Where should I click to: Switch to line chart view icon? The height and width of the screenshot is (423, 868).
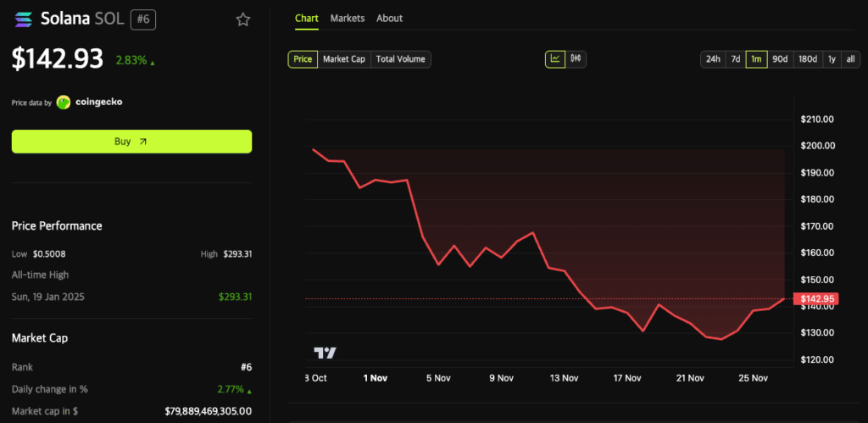pyautogui.click(x=555, y=58)
